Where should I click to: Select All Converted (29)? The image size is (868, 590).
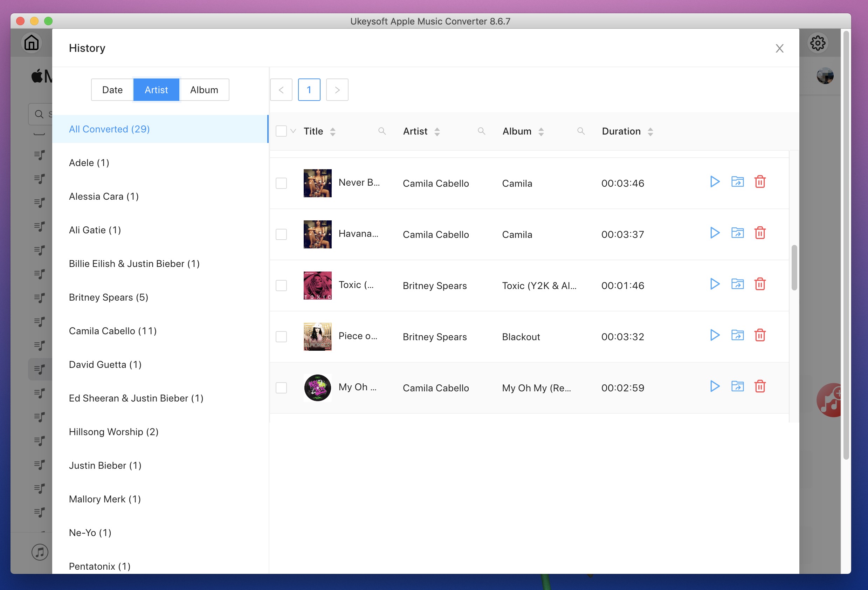click(160, 129)
